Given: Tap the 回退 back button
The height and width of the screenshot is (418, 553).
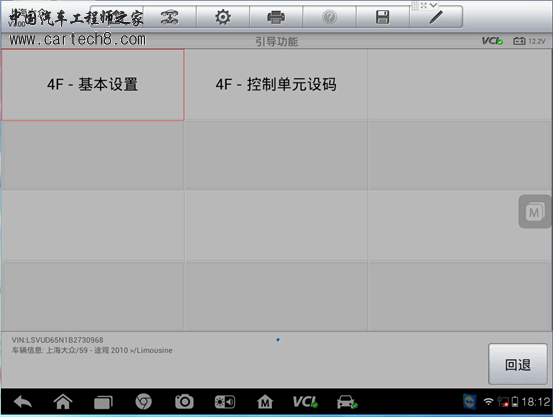Looking at the screenshot, I should pos(518,364).
